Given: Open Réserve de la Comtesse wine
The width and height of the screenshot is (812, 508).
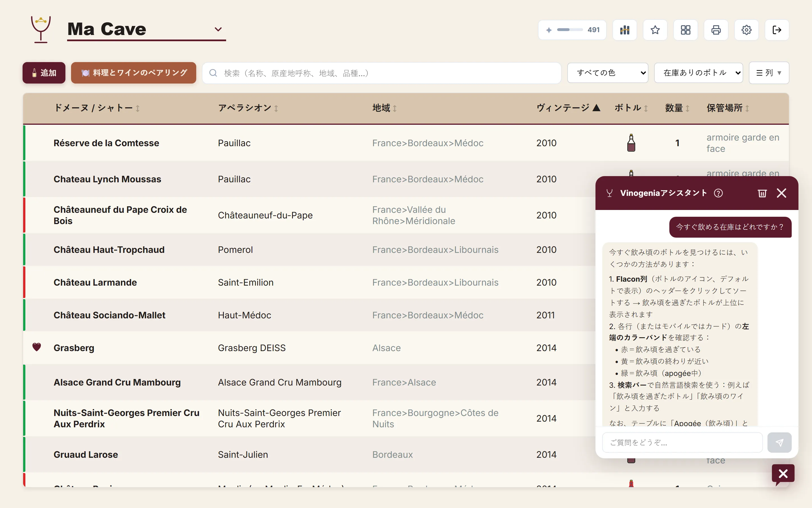Looking at the screenshot, I should [x=106, y=143].
